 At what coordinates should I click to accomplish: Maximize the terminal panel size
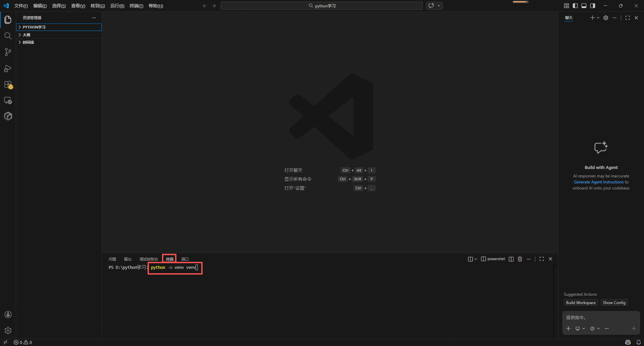(x=542, y=259)
